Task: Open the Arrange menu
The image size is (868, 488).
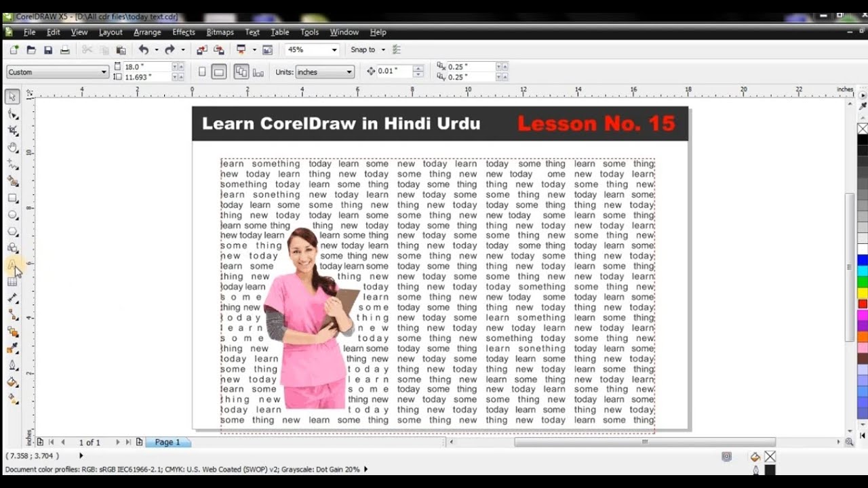Action: 147,32
